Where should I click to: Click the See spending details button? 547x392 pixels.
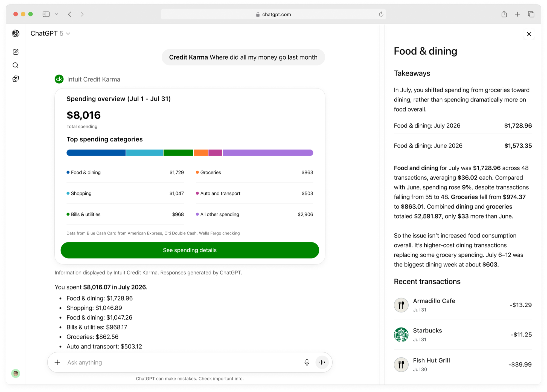(190, 250)
